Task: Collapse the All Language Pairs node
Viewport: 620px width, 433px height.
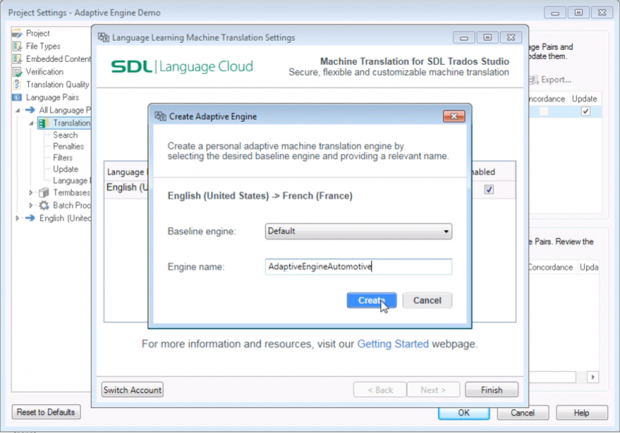Action: pyautogui.click(x=17, y=110)
